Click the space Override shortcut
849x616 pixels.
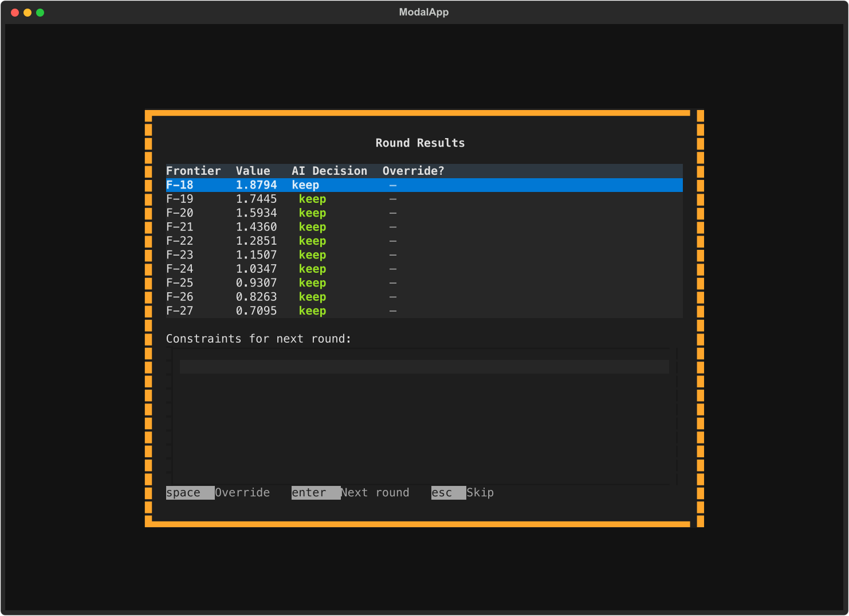[218, 493]
